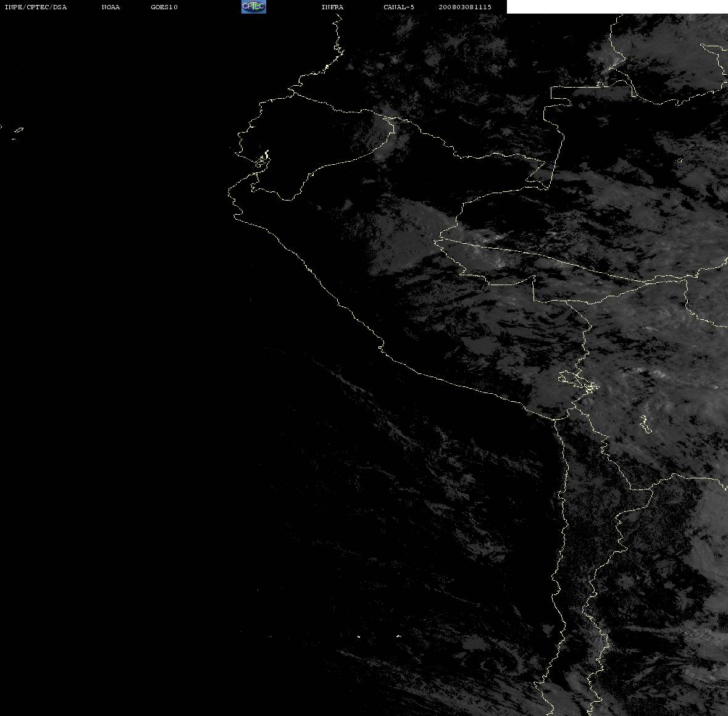
Task: Click the CANAL-5 channel label
Action: point(399,7)
